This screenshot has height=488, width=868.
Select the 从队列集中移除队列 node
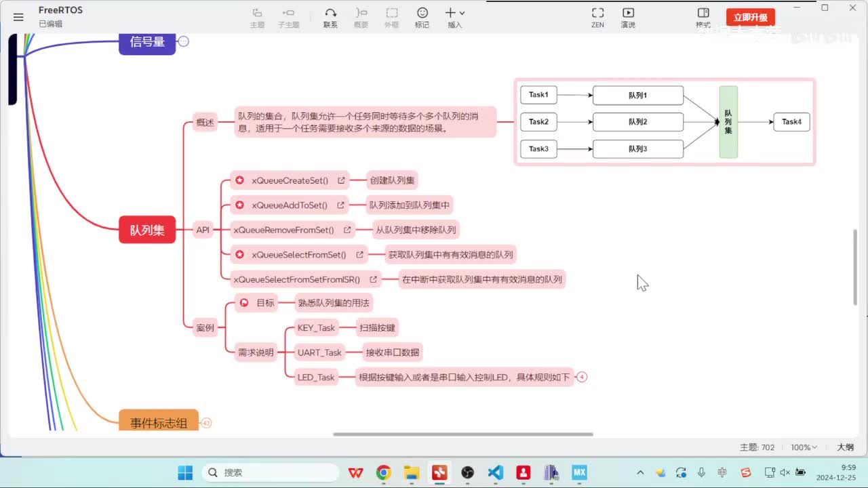pos(416,230)
